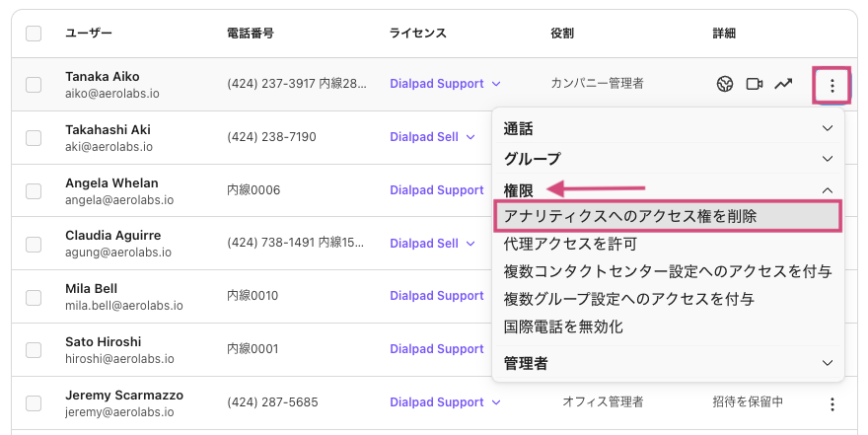Choose 代理アクセスを許可 from the menu

570,244
